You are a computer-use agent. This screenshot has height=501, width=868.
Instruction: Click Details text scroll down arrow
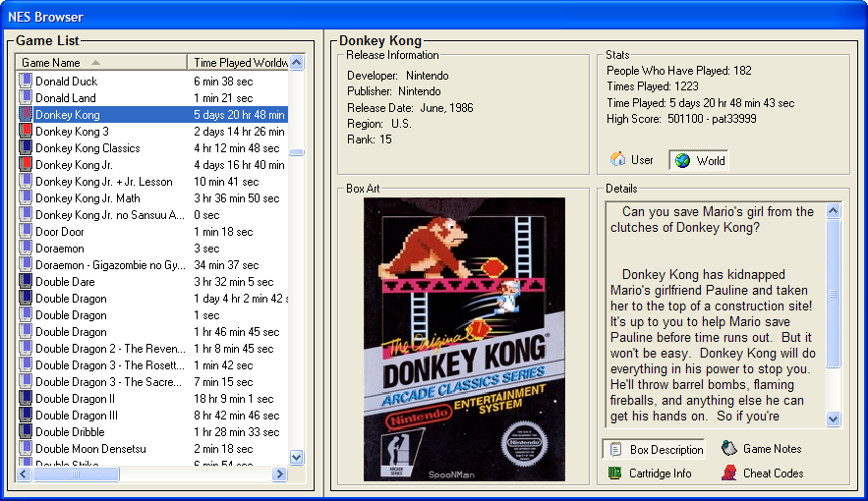pyautogui.click(x=834, y=418)
